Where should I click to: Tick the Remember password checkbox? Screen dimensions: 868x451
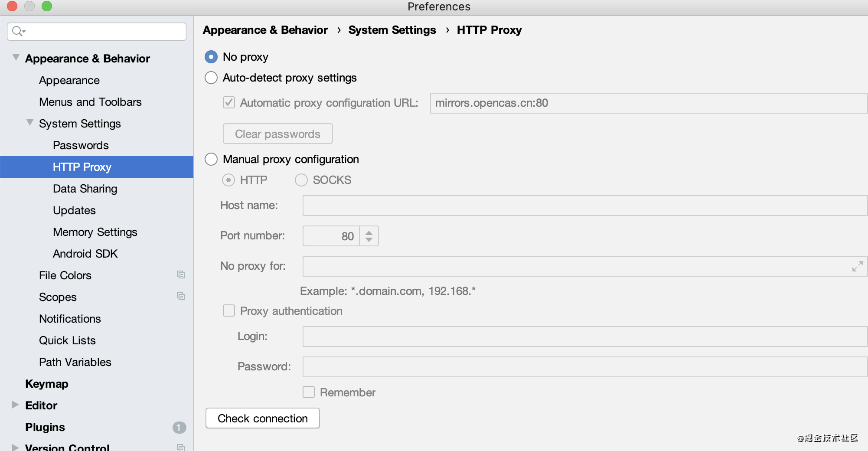[309, 392]
